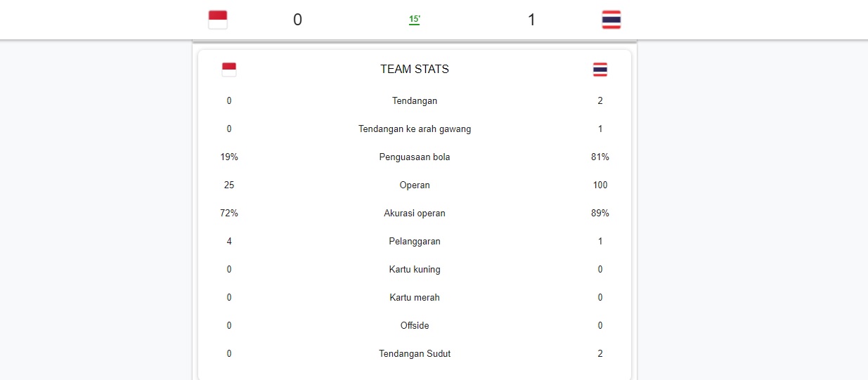This screenshot has height=380, width=868.
Task: Click the TEAM STATS heading
Action: tap(415, 70)
